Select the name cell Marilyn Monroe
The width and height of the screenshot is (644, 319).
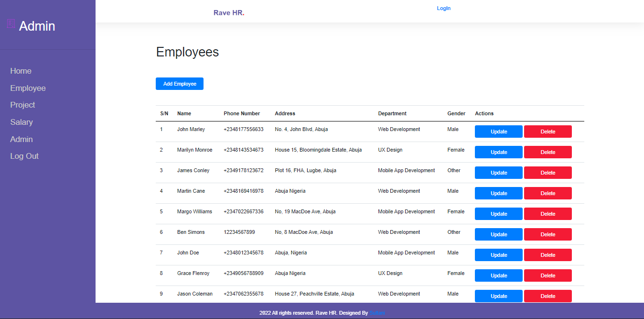[x=195, y=150]
